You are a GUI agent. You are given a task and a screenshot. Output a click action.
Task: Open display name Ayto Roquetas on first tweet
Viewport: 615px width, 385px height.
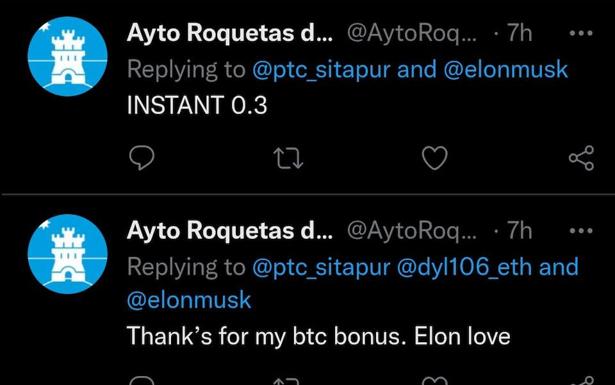[230, 33]
